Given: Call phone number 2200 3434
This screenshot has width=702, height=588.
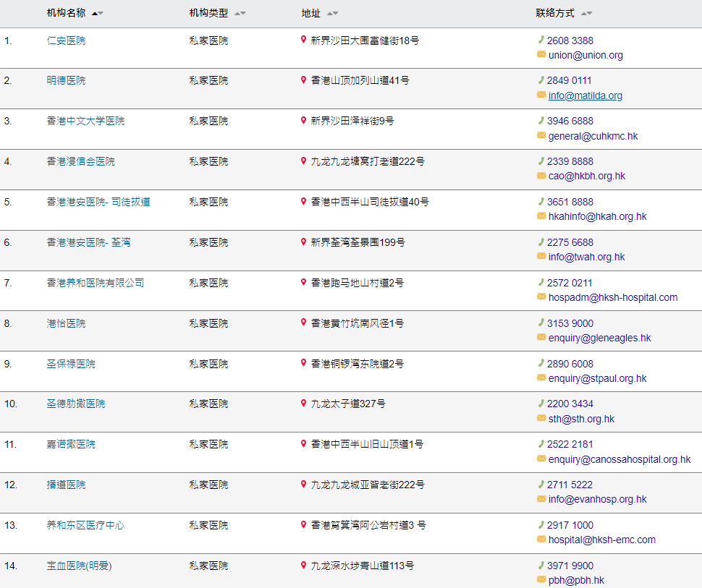Looking at the screenshot, I should pos(570,404).
